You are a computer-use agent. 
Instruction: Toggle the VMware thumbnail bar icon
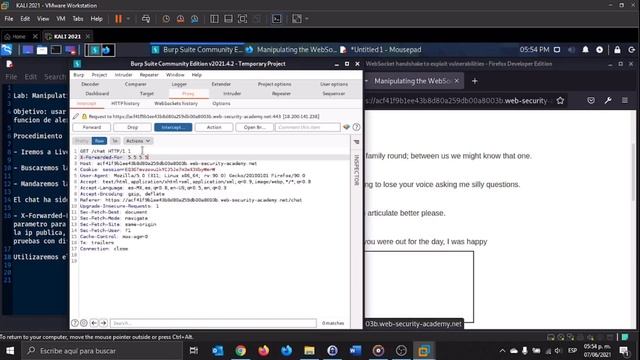(229, 19)
